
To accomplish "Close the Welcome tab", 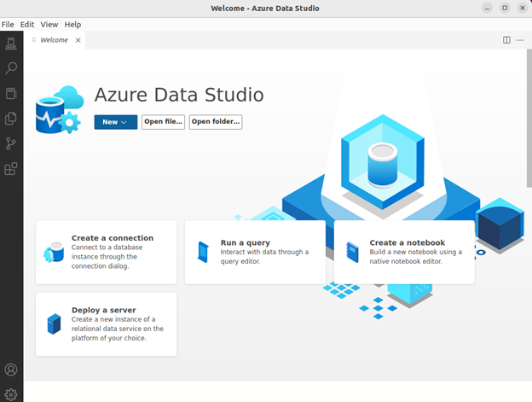I will [78, 40].
